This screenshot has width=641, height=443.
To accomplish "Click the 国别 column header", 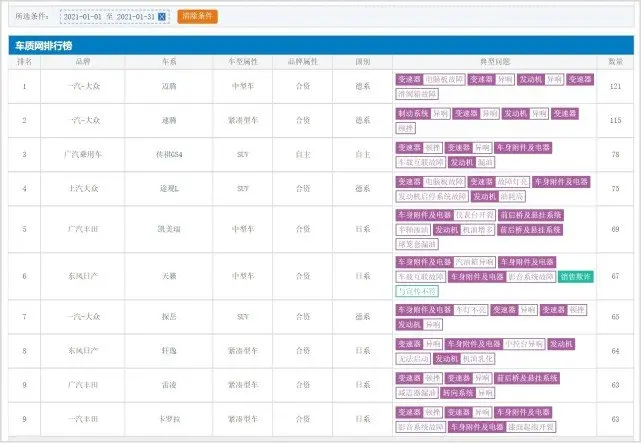I will pos(363,62).
